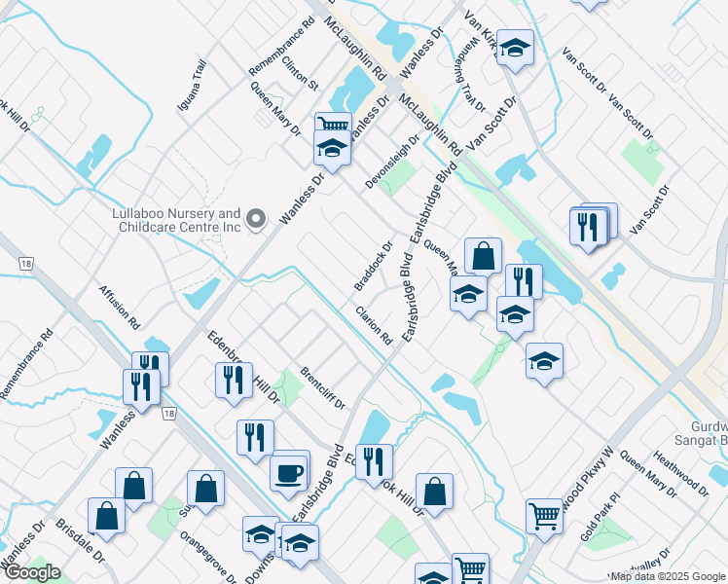Image resolution: width=728 pixels, height=584 pixels.
Task: Click the Highway 18 shield near Affusion Rd
Action: coord(26,264)
